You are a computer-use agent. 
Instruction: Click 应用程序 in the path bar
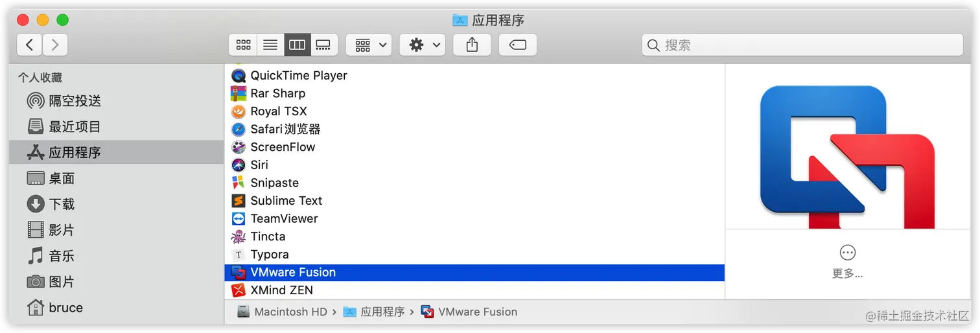pos(375,312)
